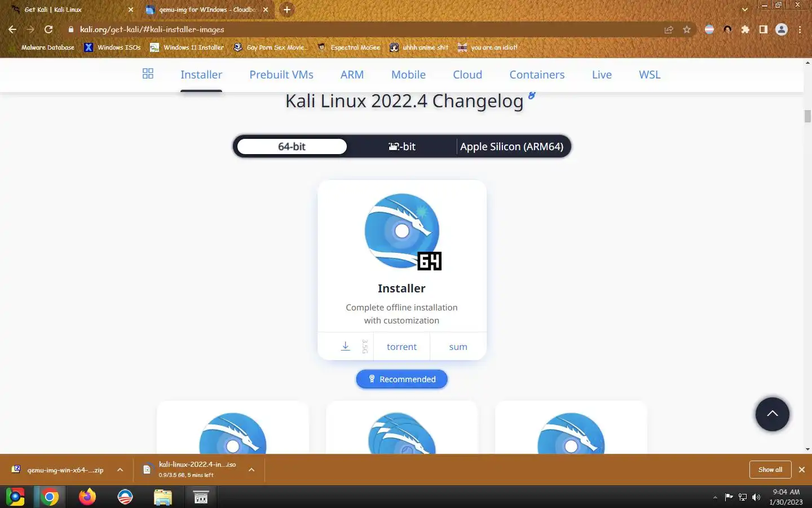Click the share page icon in address bar
Image resolution: width=812 pixels, height=508 pixels.
(x=669, y=29)
